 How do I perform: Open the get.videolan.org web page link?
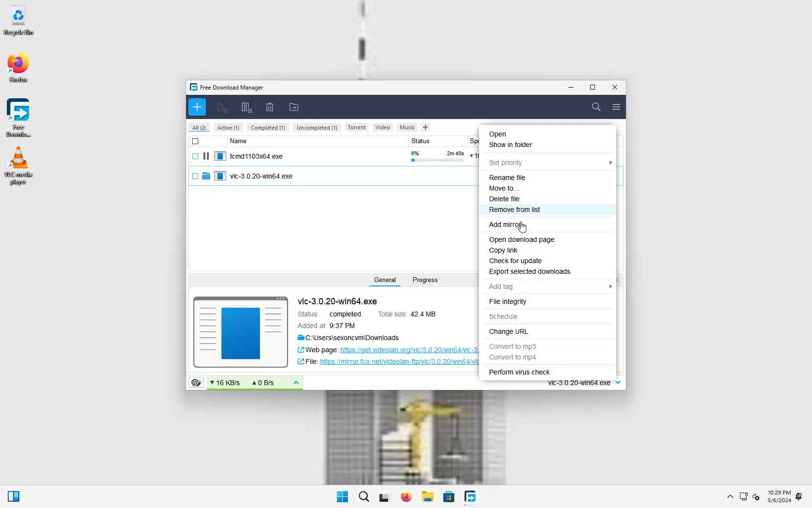[409, 350]
